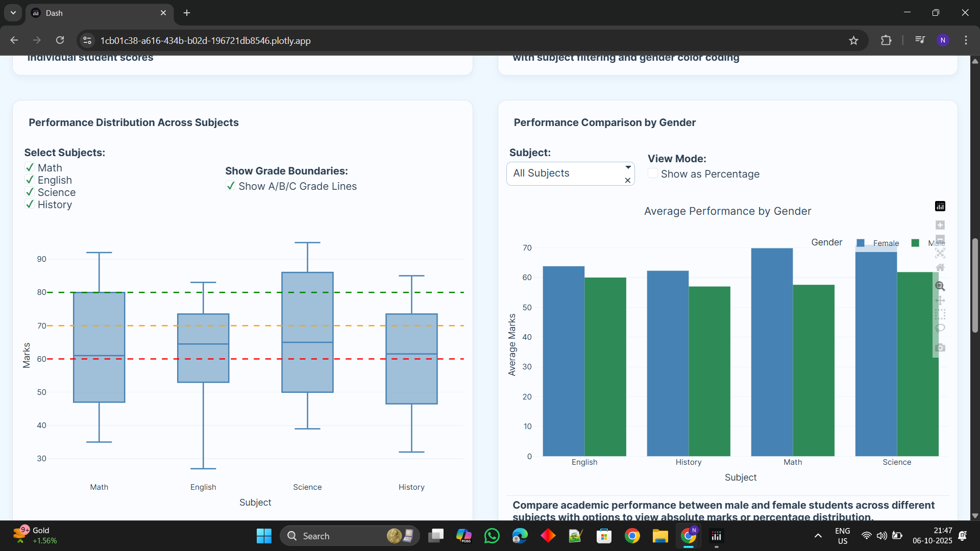This screenshot has width=980, height=551.
Task: Open the tab search chevron in Chrome
Action: tap(13, 13)
